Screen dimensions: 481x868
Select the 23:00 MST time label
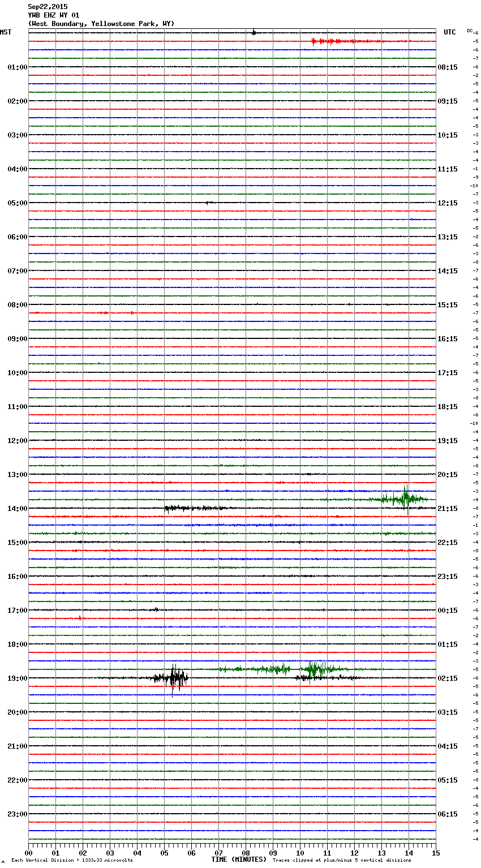(17, 814)
